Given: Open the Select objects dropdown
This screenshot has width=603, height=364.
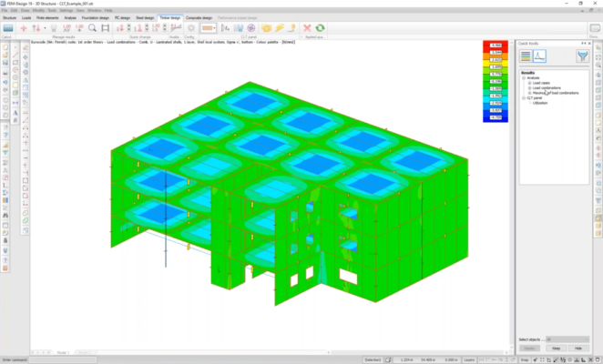Looking at the screenshot, I should [x=567, y=339].
